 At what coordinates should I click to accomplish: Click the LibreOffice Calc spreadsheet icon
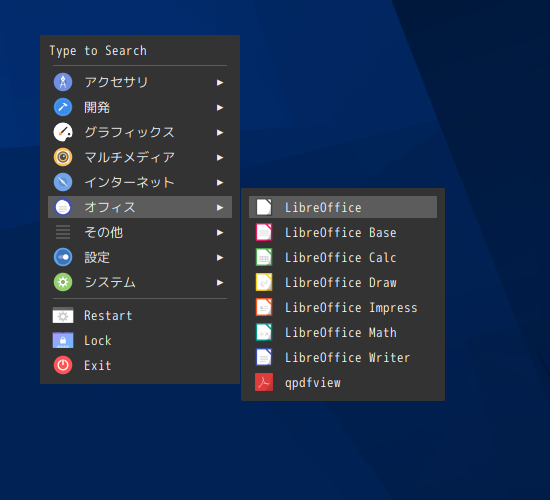click(264, 257)
